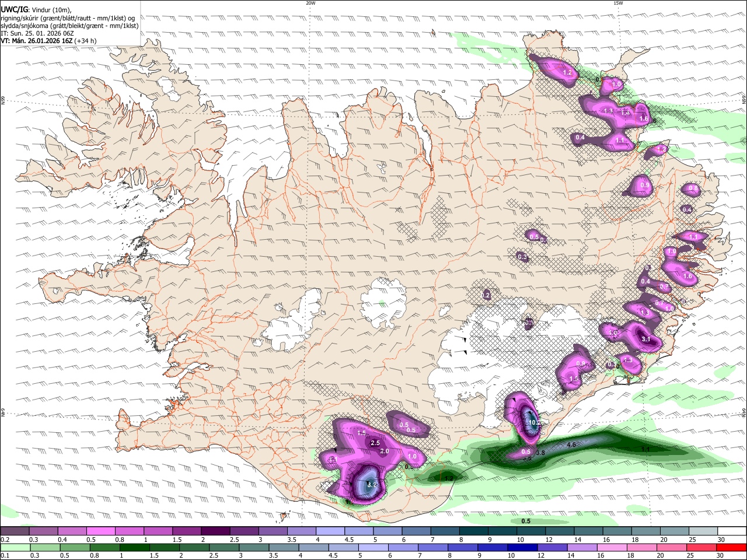The image size is (747, 560).
Task: Click the 3.1 value in southeast
Action: coord(646,339)
